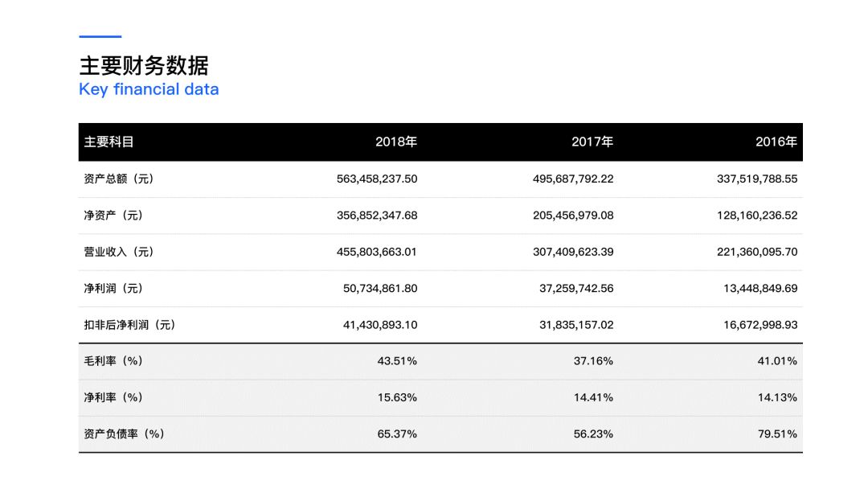Viewport: 868px width, 489px height.
Task: Click the 主要财务数据 slide title
Action: (143, 65)
